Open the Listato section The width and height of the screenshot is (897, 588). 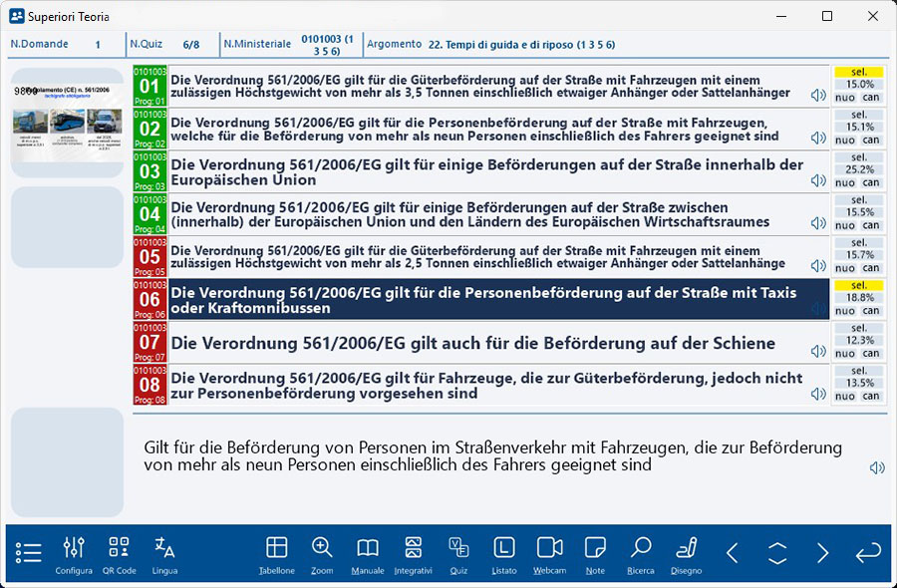click(504, 553)
